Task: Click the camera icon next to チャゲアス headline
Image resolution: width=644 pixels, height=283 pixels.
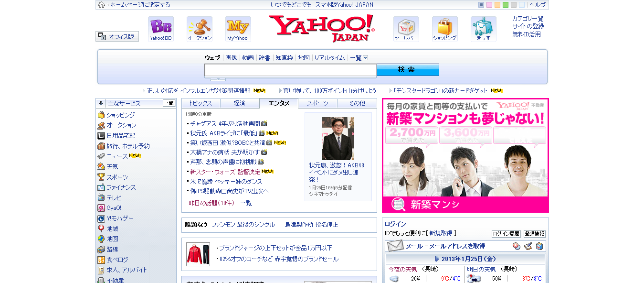Action: tap(264, 123)
